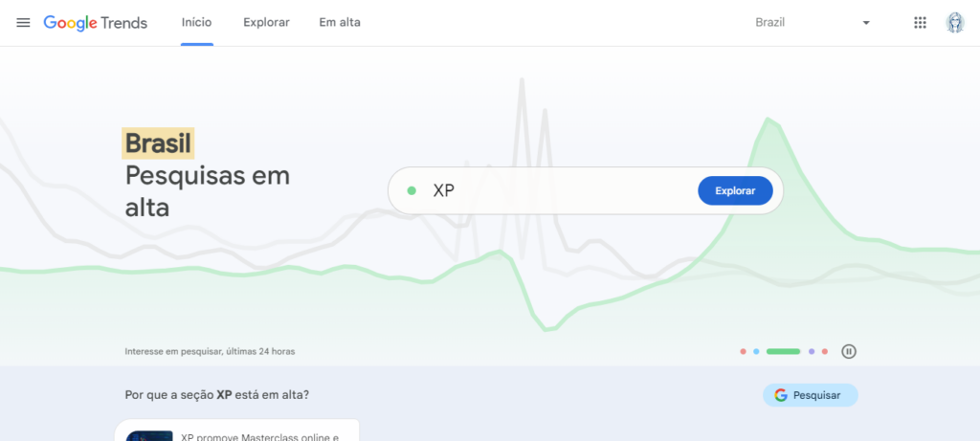The height and width of the screenshot is (441, 980).
Task: Click the green dot beside XP
Action: click(412, 190)
